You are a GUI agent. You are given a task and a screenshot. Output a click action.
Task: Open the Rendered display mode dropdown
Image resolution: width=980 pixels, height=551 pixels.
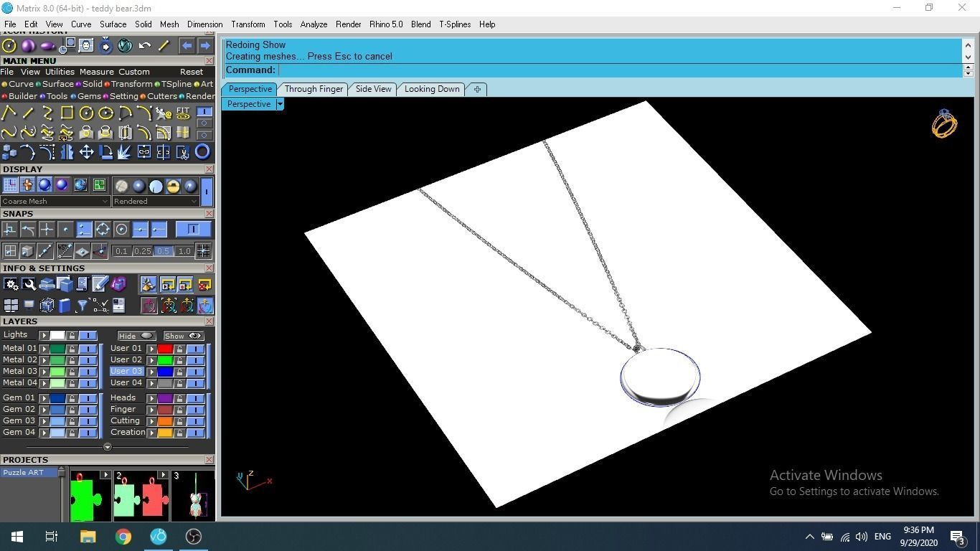point(155,202)
